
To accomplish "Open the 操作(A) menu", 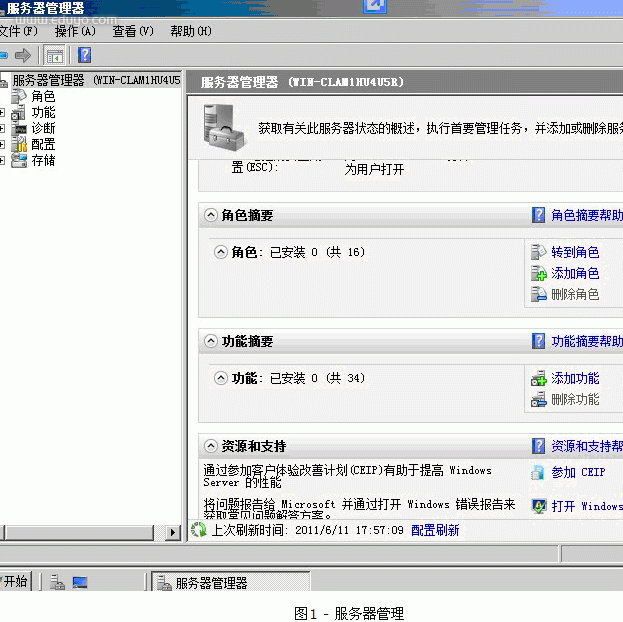I will (75, 31).
